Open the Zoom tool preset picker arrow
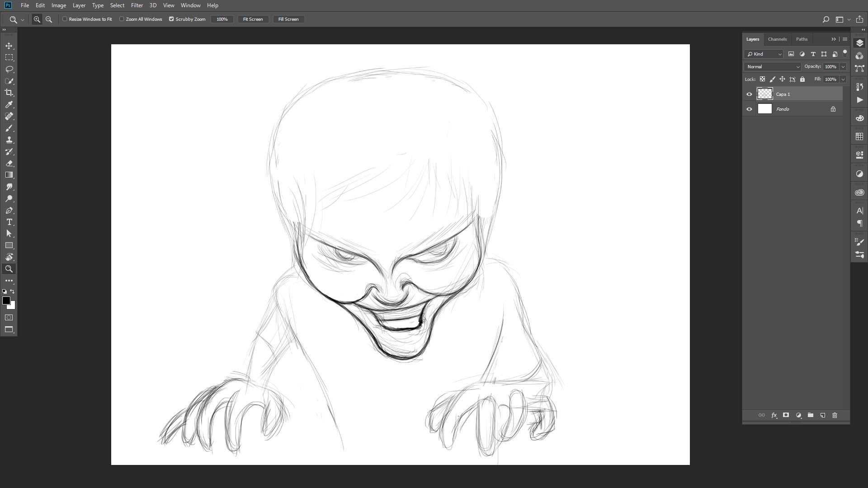Image resolution: width=868 pixels, height=488 pixels. [x=22, y=19]
